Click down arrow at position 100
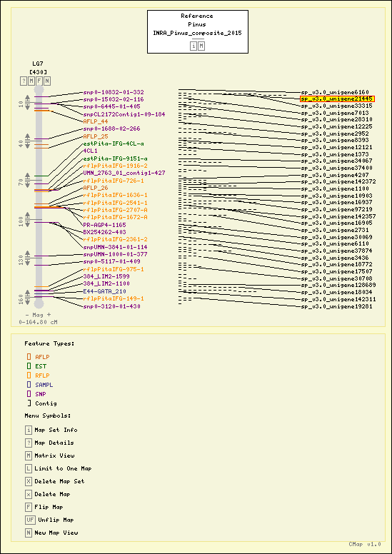 28,226
